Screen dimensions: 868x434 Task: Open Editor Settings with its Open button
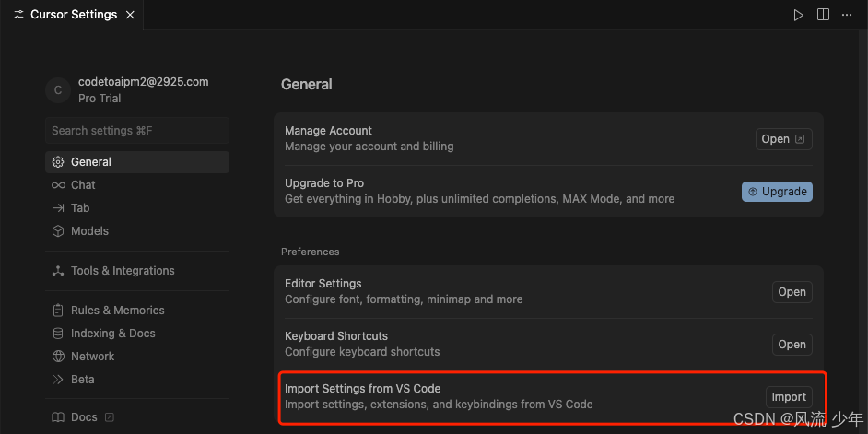tap(792, 292)
